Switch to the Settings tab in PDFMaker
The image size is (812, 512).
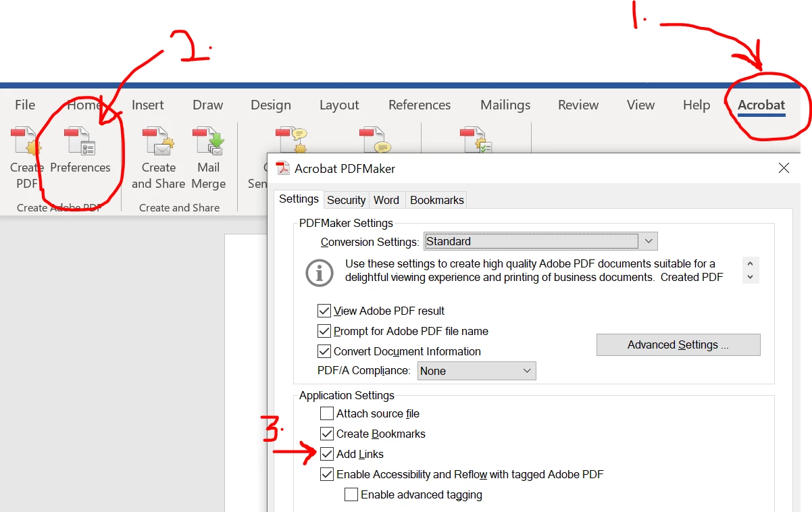click(299, 199)
